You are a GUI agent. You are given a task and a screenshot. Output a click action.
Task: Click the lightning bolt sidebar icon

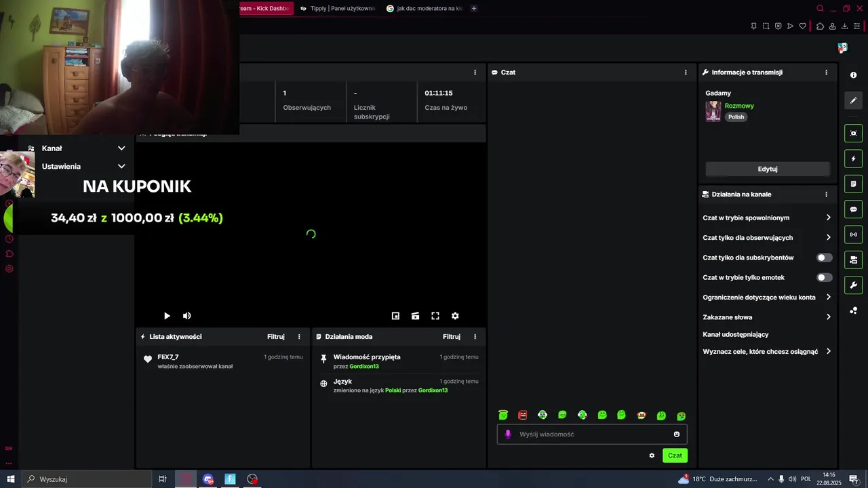click(853, 159)
